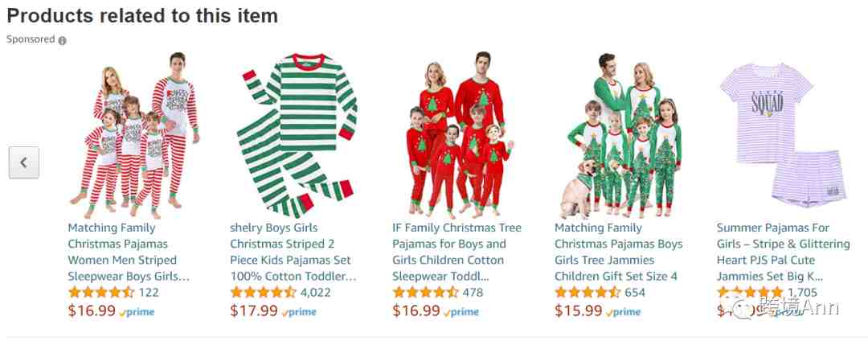Click the $17.99 price
This screenshot has height=345, width=868.
253,311
